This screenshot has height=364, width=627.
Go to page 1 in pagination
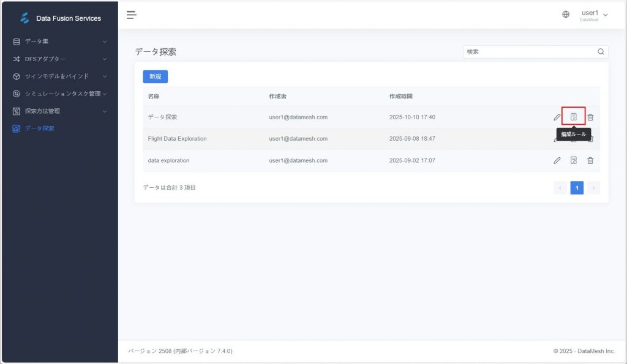[x=577, y=188]
